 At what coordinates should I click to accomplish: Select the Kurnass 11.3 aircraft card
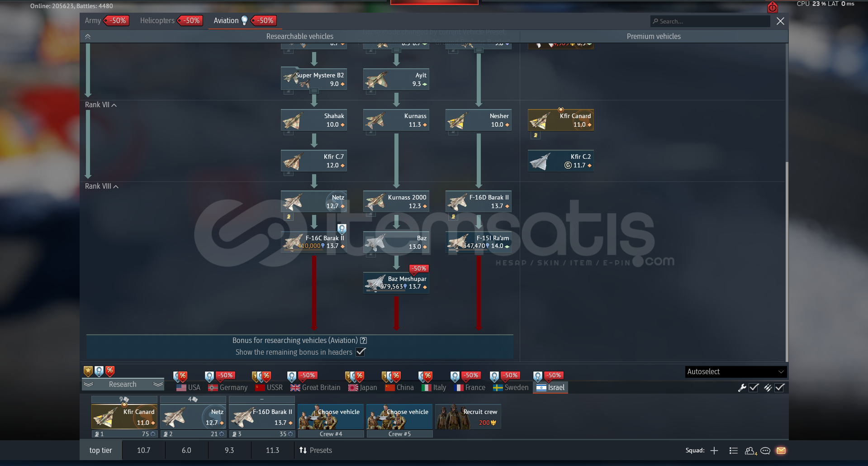point(396,120)
